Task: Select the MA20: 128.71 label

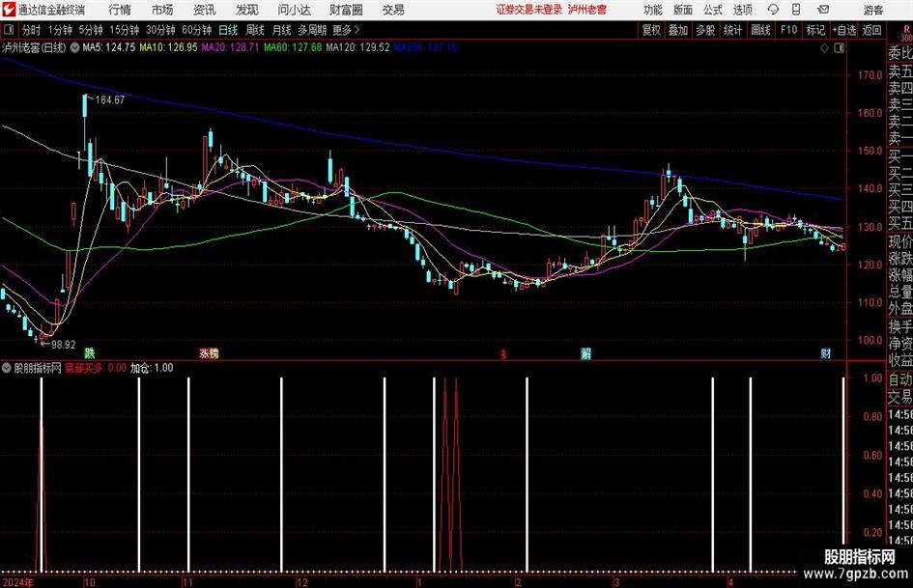Action: [x=231, y=47]
